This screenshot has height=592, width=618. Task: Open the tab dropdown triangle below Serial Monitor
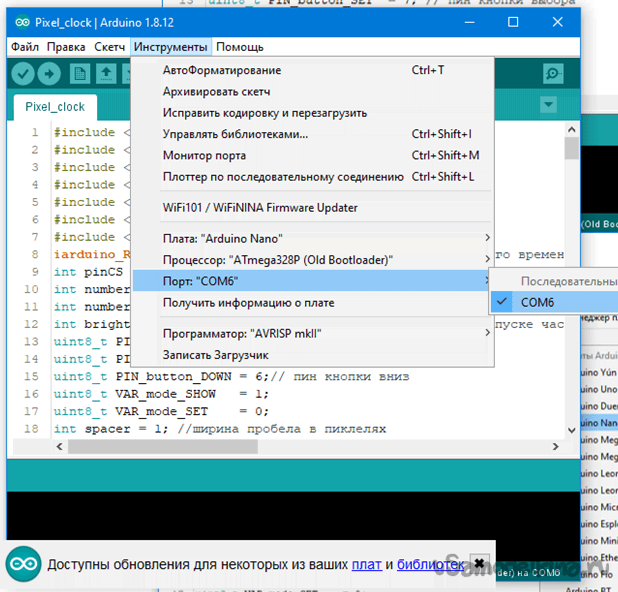point(548,105)
